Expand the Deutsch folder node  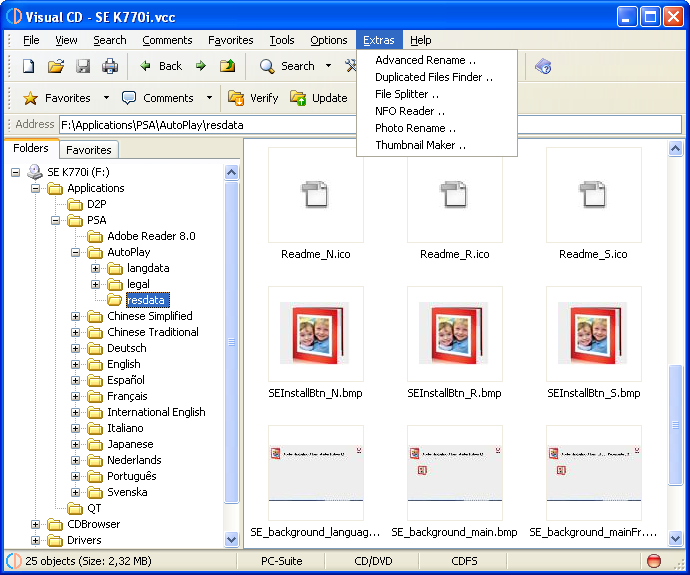tap(76, 348)
